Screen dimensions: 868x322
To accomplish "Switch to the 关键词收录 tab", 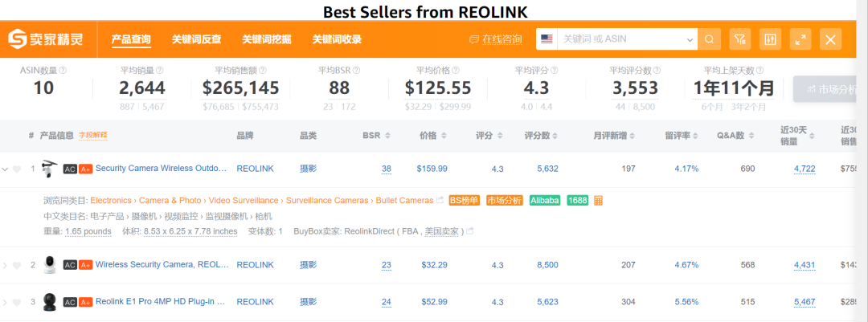I will pyautogui.click(x=337, y=39).
